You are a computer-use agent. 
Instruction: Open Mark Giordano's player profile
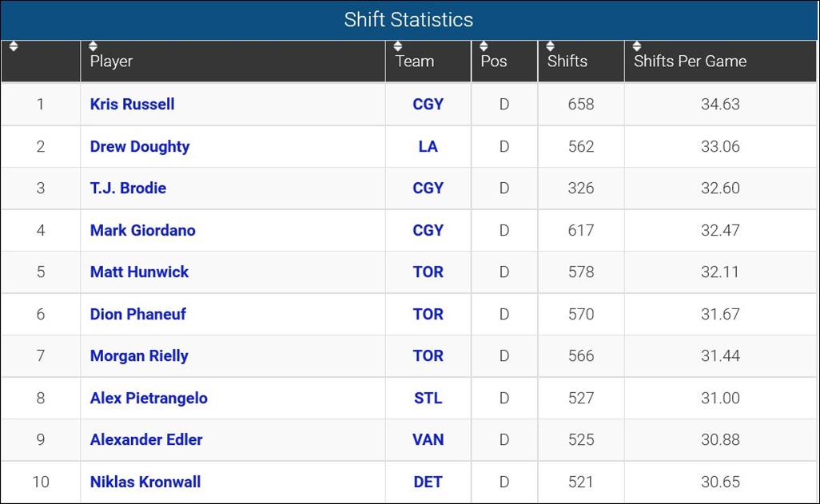[x=141, y=230]
